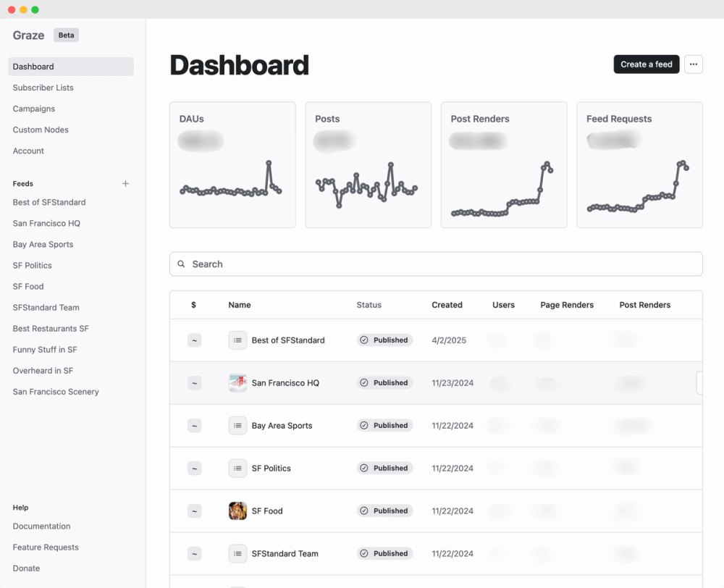
Task: Select Best of SFStandard feed in sidebar
Action: [49, 202]
